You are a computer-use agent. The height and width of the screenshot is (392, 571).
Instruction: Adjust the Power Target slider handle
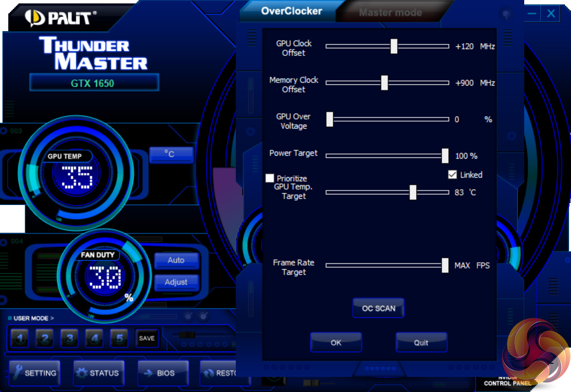(445, 155)
